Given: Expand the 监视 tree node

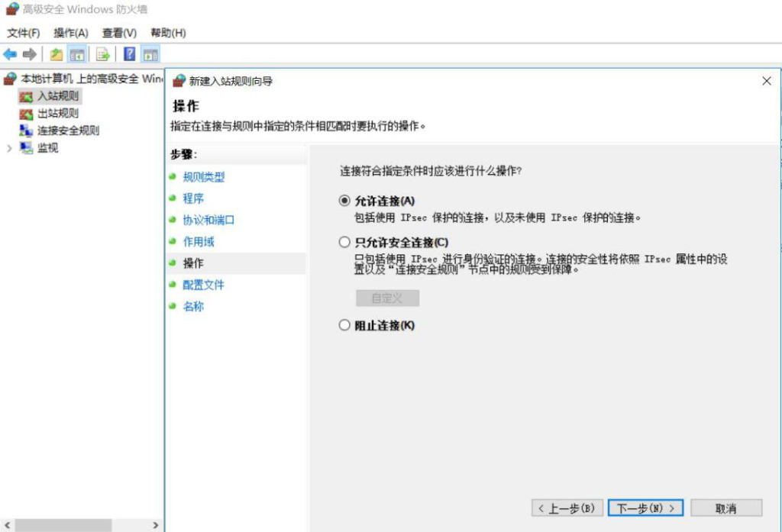Looking at the screenshot, I should click(x=9, y=148).
